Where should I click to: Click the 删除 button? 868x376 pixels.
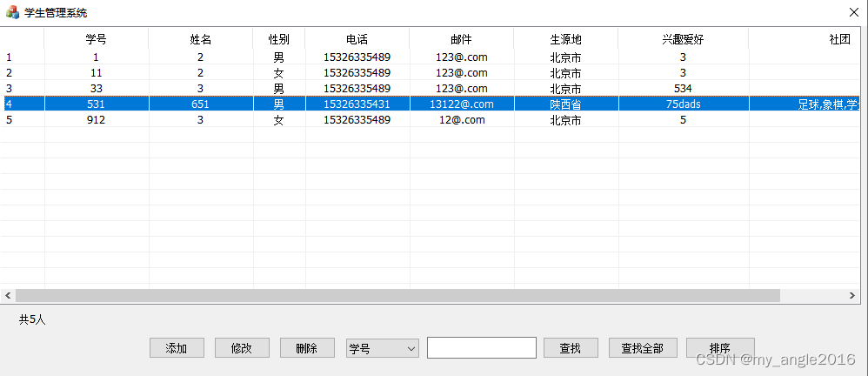tap(307, 348)
